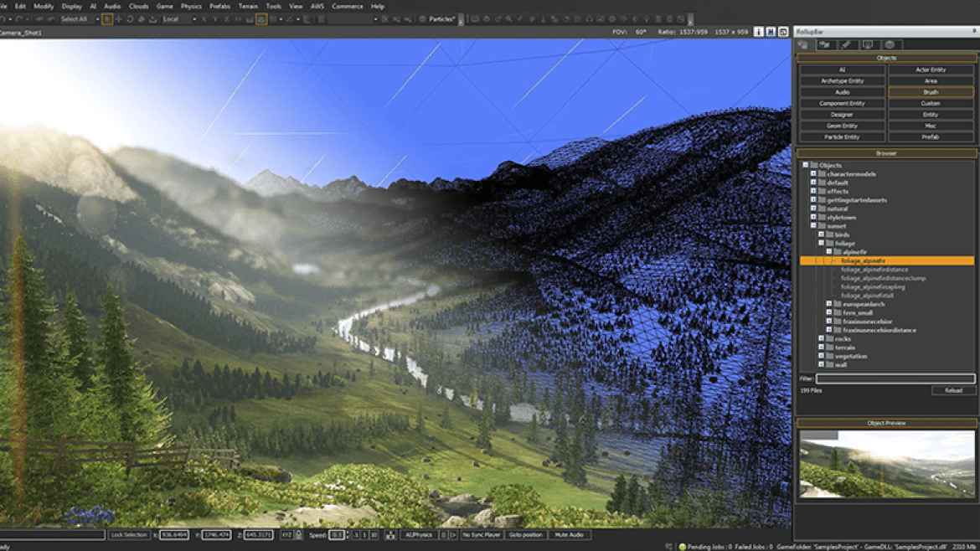
Task: Collapse the foliage folder
Action: [x=821, y=243]
